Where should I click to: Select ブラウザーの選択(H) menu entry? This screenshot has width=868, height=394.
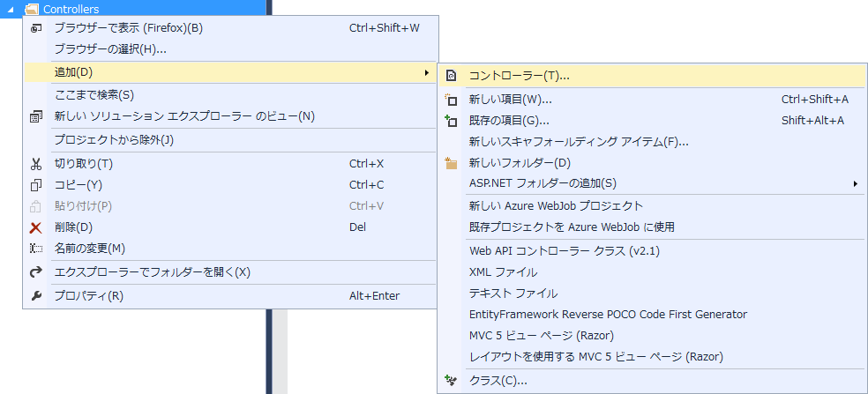110,49
